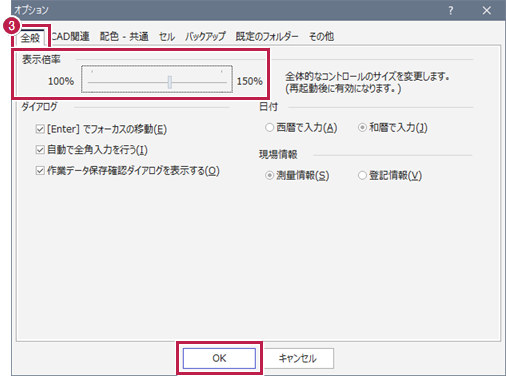Click the 100% label by the slider

61,81
